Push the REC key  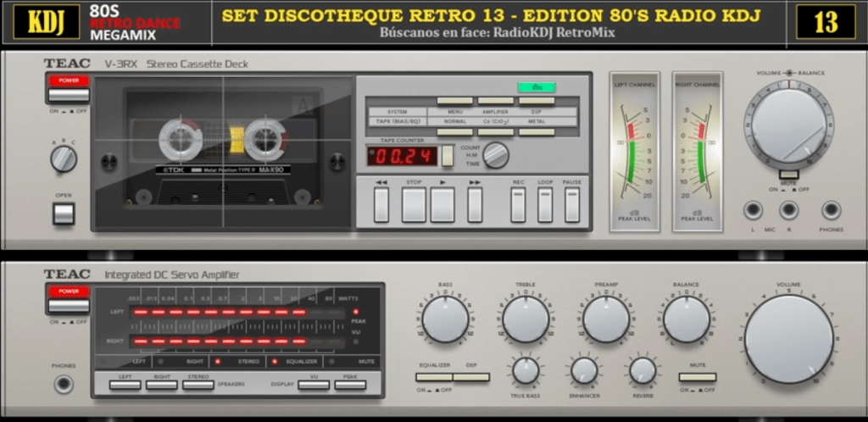coord(518,204)
